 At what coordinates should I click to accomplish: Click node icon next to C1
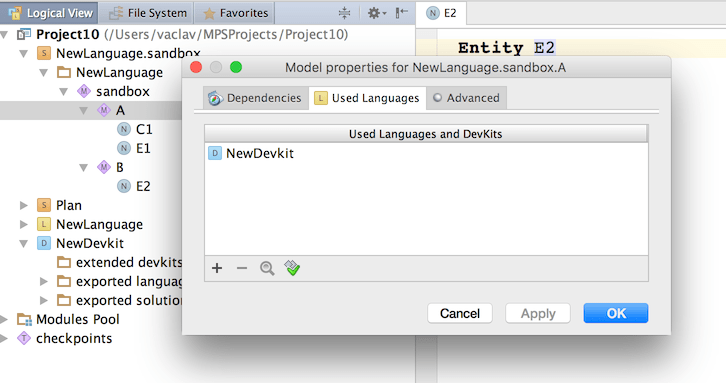tap(124, 129)
